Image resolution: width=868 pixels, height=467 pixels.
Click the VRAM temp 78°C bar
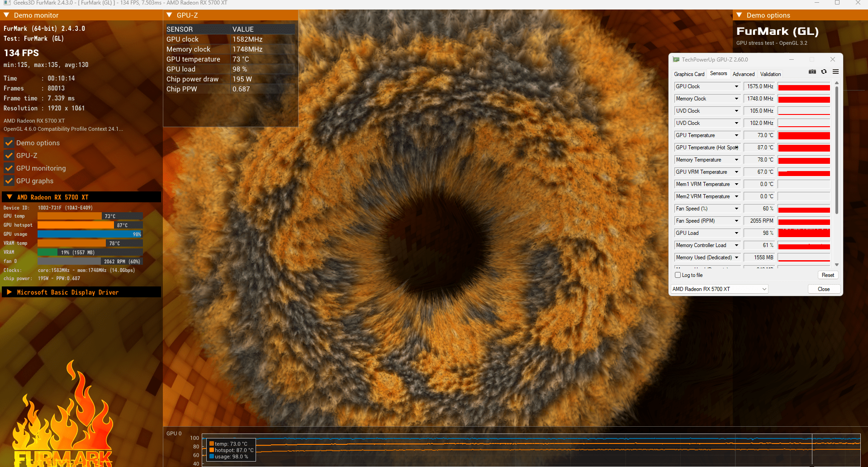(90, 243)
